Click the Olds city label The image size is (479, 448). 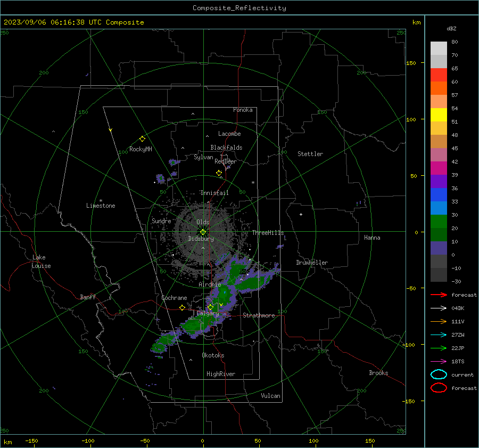(203, 222)
